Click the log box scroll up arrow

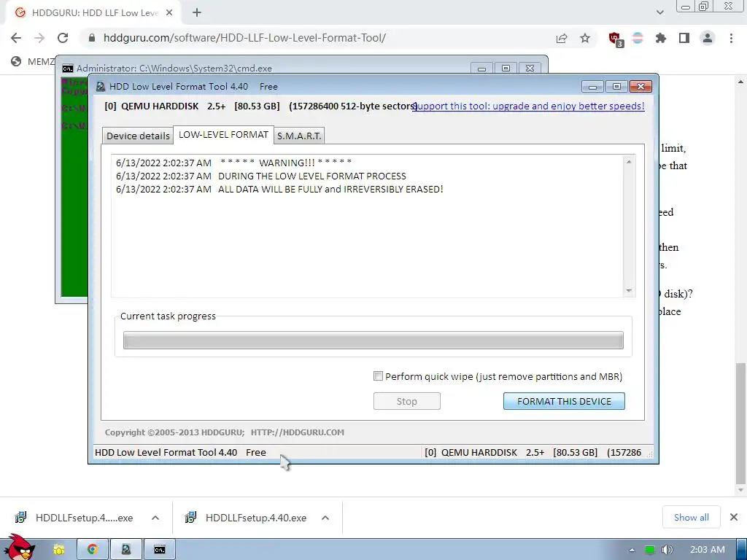[x=629, y=162]
